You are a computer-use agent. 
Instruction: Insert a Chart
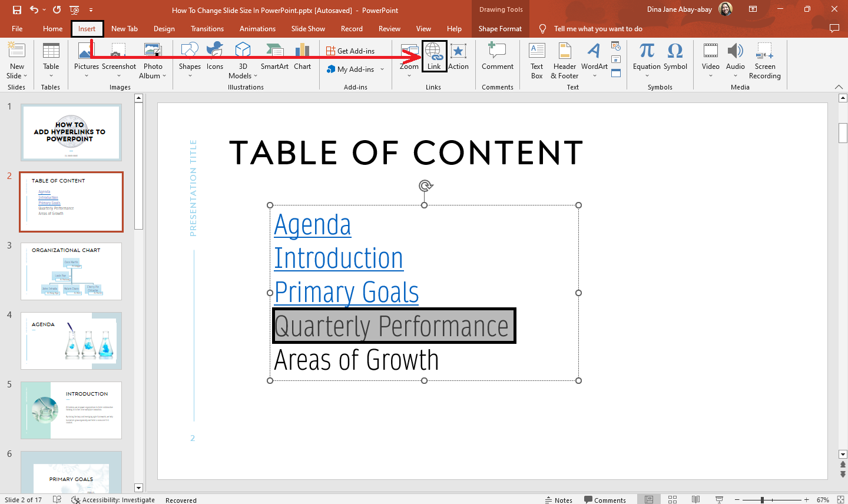pyautogui.click(x=303, y=57)
